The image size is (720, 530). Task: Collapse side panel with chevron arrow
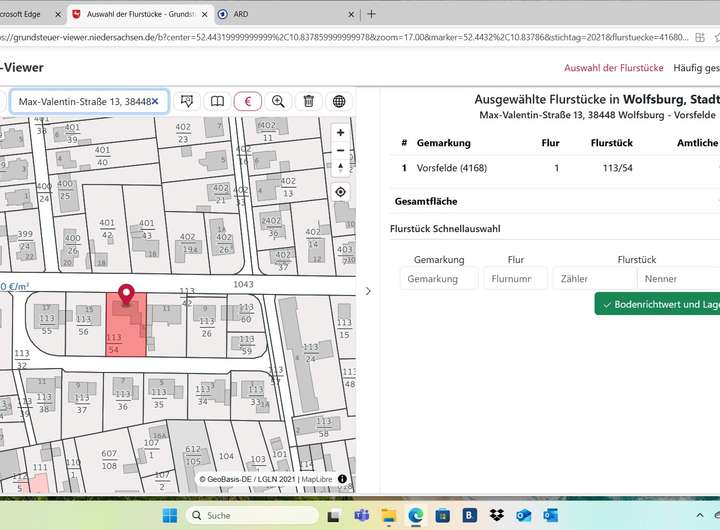point(367,291)
